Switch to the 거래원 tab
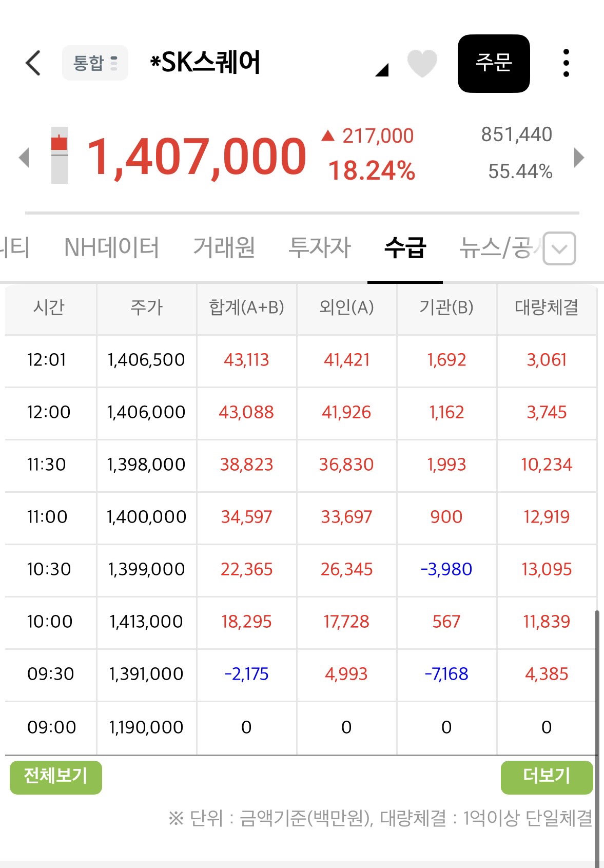This screenshot has width=604, height=868. pyautogui.click(x=224, y=247)
